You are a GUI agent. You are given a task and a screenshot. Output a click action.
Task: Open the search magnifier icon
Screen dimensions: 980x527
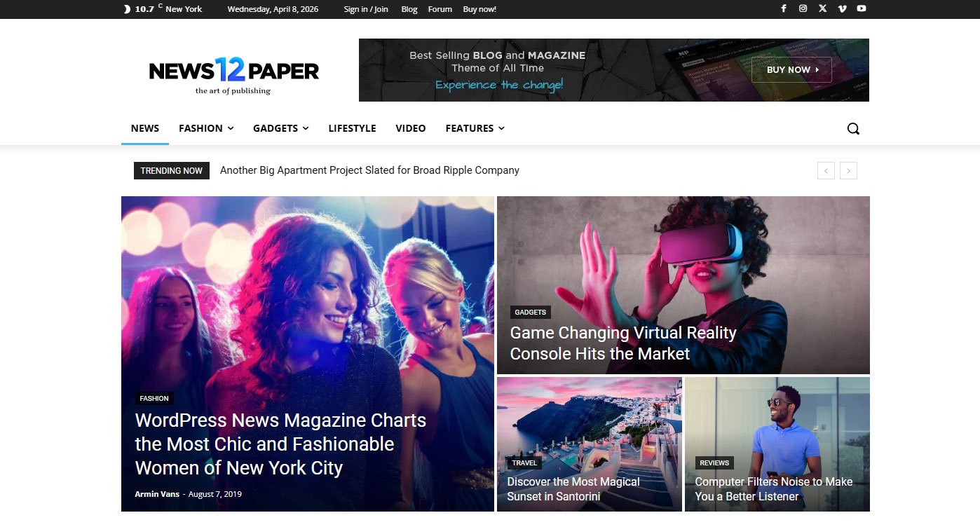pos(853,128)
